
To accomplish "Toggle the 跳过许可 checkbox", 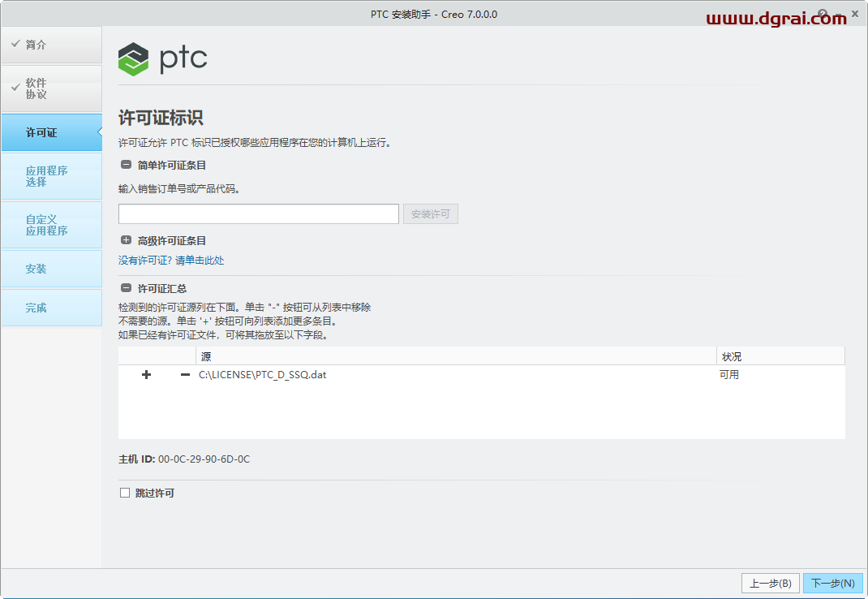I will (125, 493).
